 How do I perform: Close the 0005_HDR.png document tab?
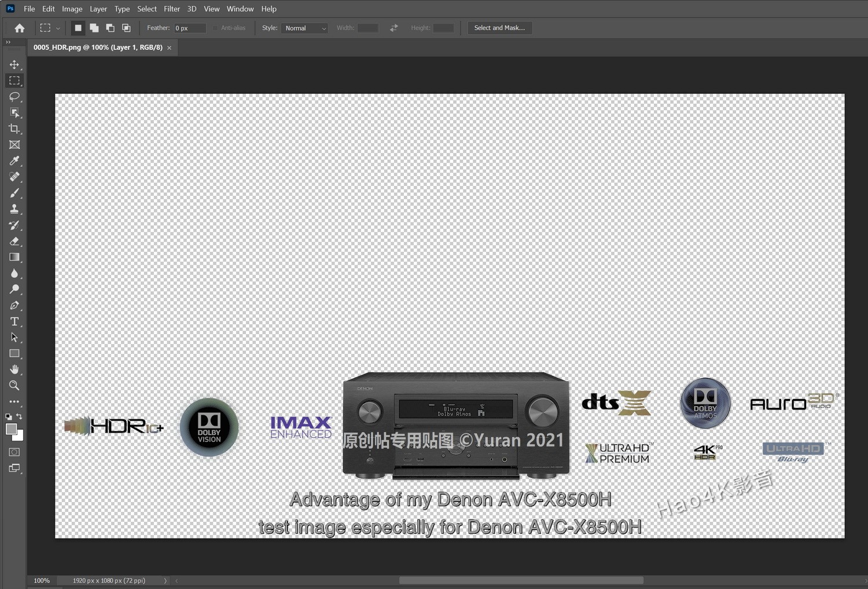pos(170,48)
